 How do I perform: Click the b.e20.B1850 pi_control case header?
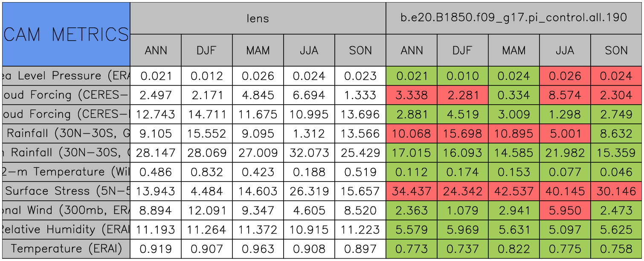(513, 18)
